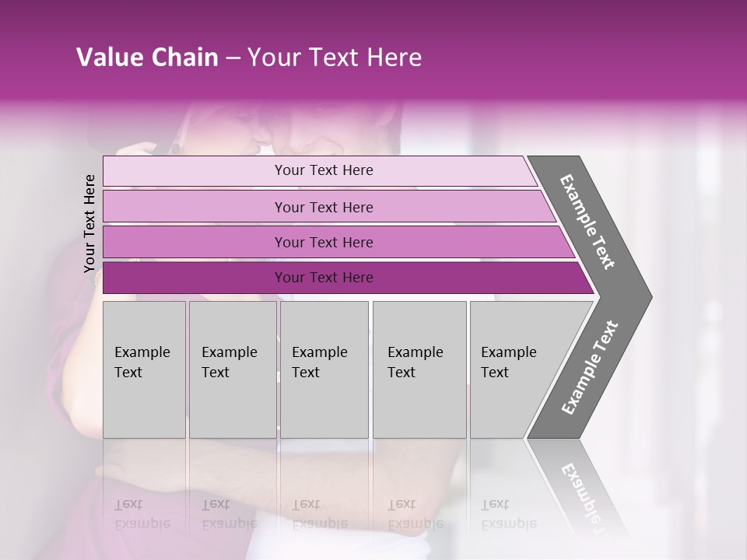Select the upper 'Example Text' chevron label
The width and height of the screenshot is (747, 560).
pos(587,222)
